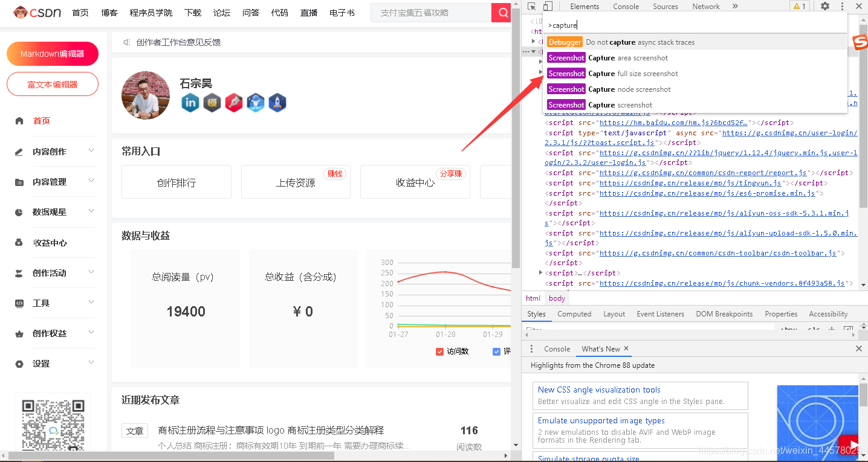Open the Markdown编辑器 button
Viewport: 868px width, 462px height.
click(x=53, y=54)
